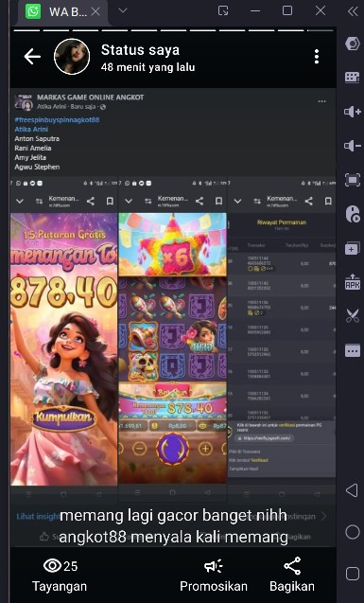Go back using the WhatsApp back arrow
This screenshot has width=364, height=603.
(32, 57)
